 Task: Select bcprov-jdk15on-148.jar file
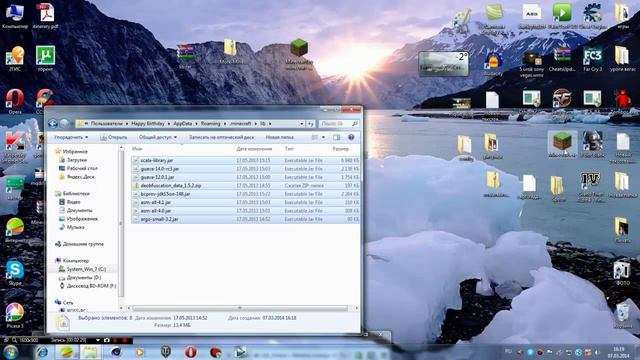pos(245,194)
